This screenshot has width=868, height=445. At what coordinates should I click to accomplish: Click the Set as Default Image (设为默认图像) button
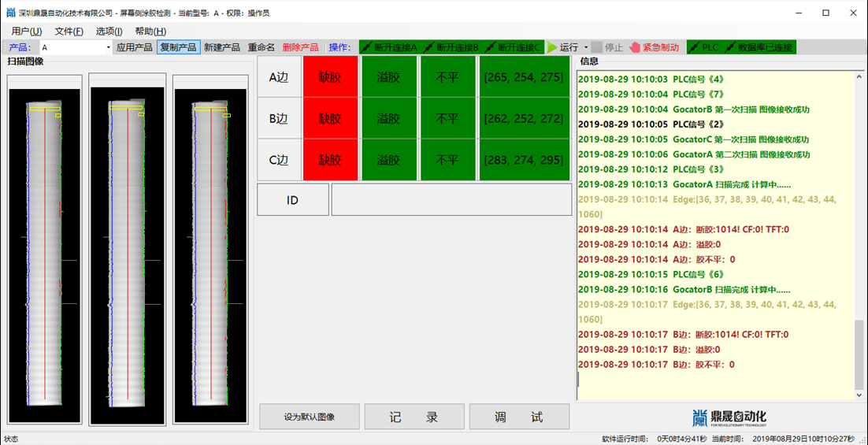point(310,417)
